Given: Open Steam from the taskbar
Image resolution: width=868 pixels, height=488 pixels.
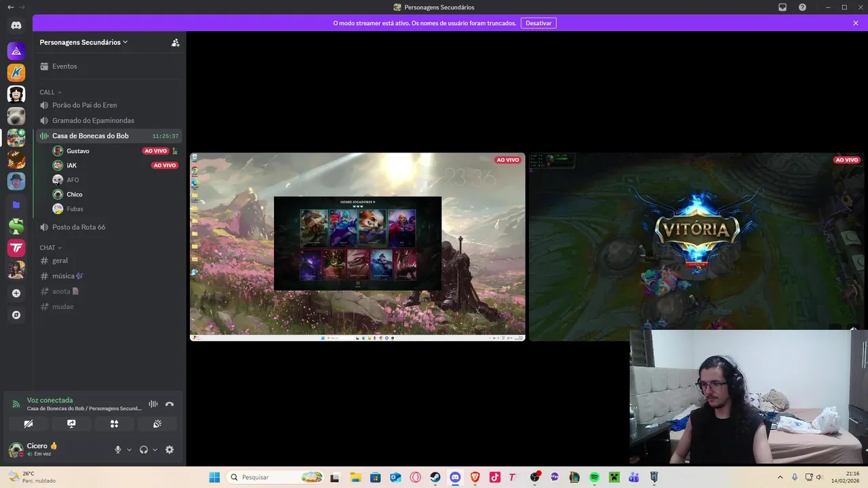Looking at the screenshot, I should [435, 477].
